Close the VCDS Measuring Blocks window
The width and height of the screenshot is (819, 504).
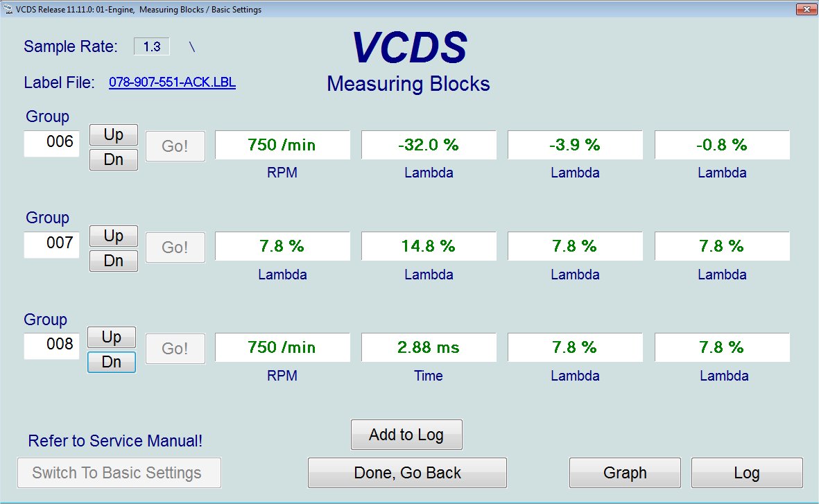pos(807,9)
